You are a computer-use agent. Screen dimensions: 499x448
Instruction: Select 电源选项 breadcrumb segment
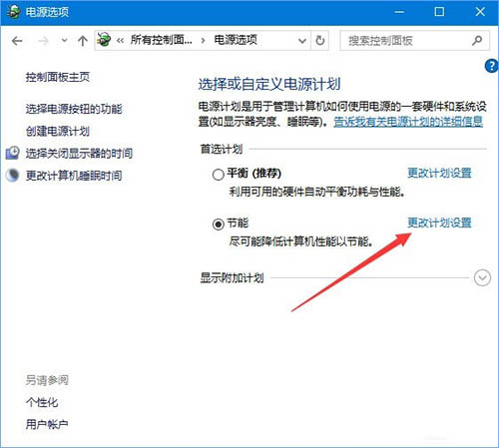pyautogui.click(x=236, y=40)
